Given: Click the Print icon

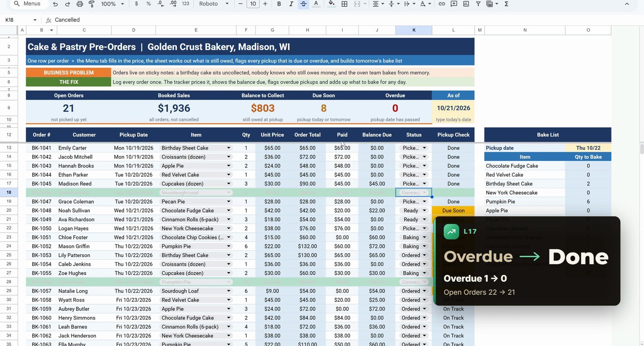Looking at the screenshot, I should pos(80,4).
